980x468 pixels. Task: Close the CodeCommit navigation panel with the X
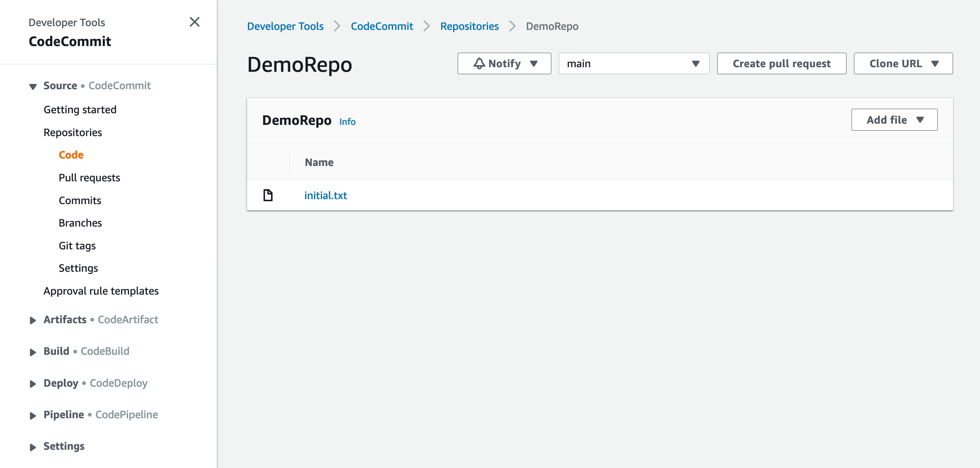195,22
